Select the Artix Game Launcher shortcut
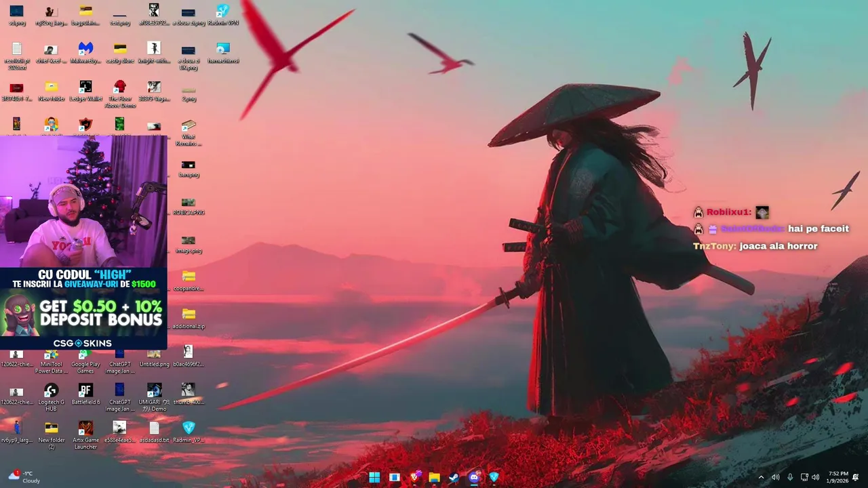Screen dimensions: 868x488 coord(85,435)
